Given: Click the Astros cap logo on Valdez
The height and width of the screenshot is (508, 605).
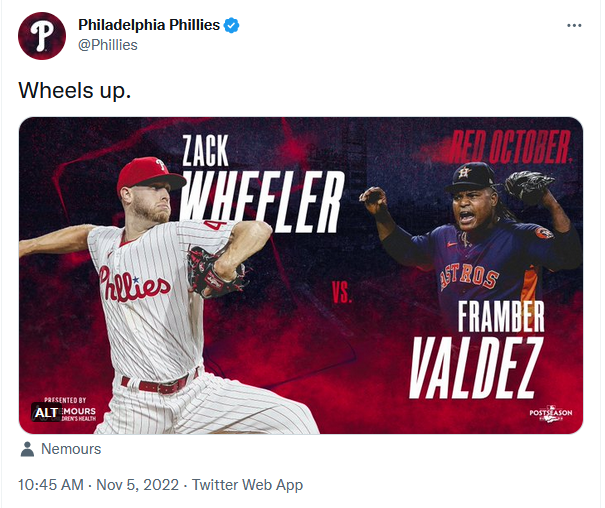Looking at the screenshot, I should (464, 173).
